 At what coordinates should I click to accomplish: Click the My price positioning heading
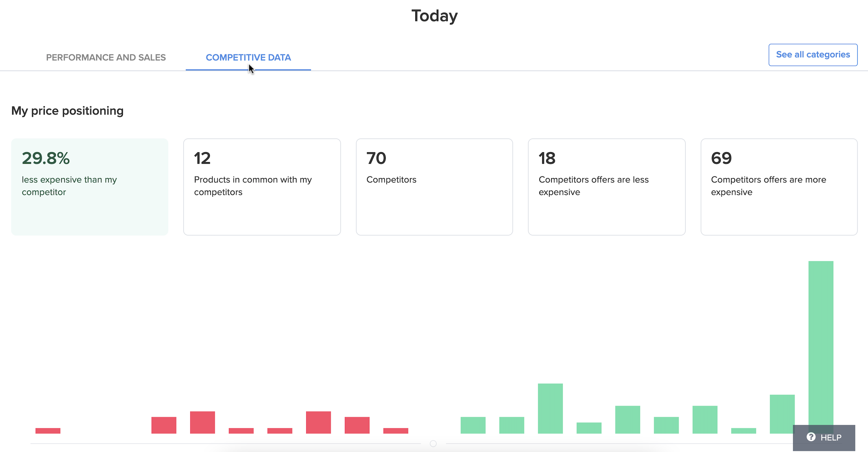(x=67, y=111)
